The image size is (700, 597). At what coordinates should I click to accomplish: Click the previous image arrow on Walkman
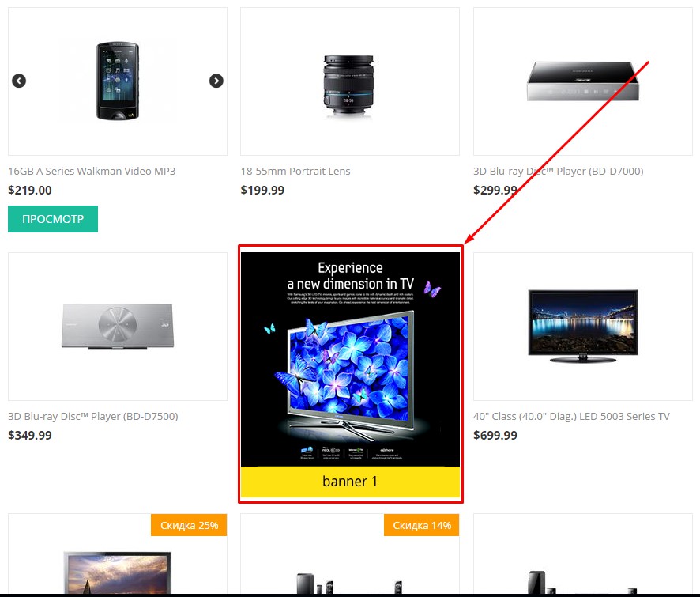[x=19, y=81]
